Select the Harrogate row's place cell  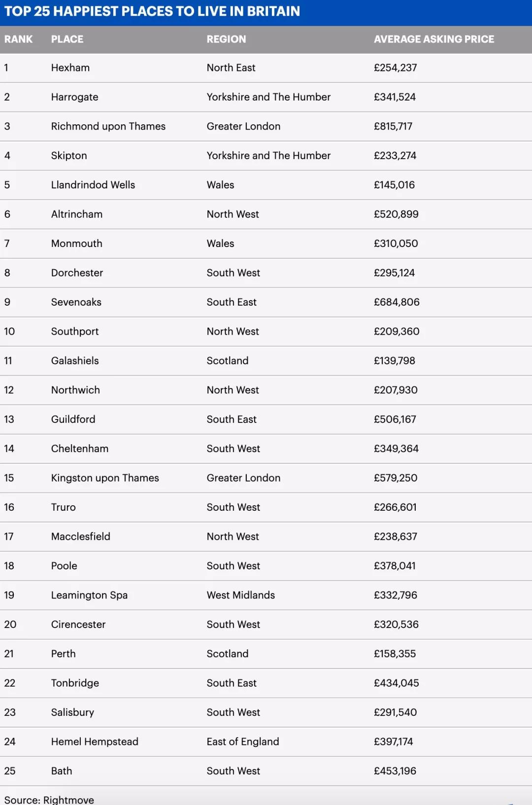75,97
